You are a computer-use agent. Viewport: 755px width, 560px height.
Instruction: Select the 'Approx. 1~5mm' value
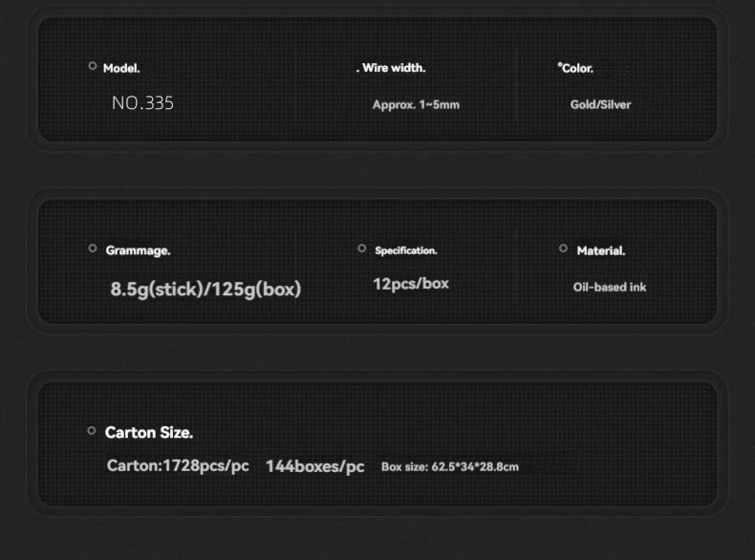pos(416,104)
